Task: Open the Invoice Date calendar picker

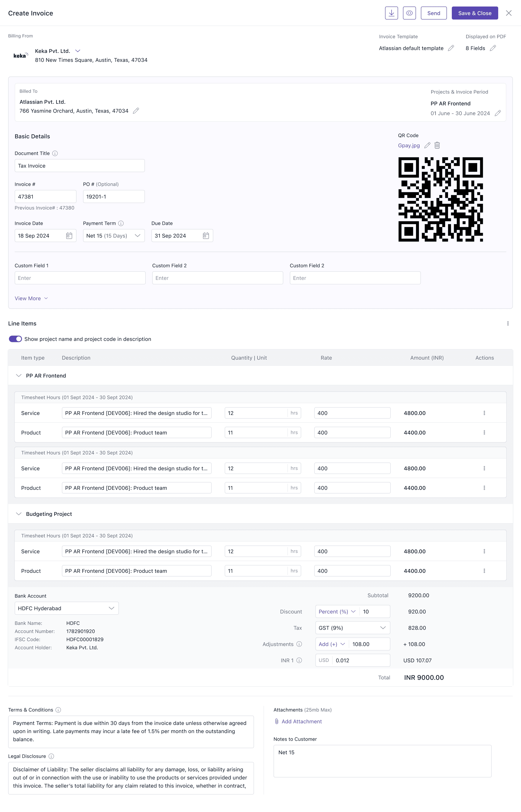Action: pos(69,236)
